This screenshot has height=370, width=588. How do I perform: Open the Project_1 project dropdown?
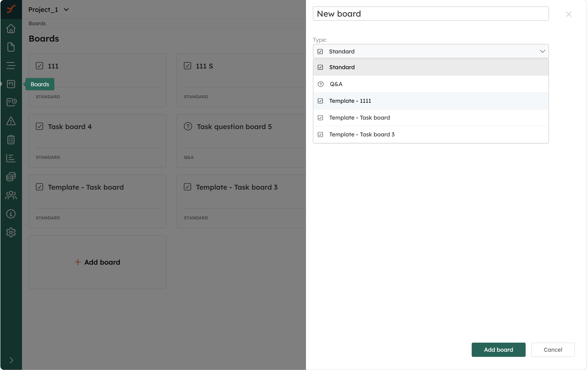(x=49, y=9)
